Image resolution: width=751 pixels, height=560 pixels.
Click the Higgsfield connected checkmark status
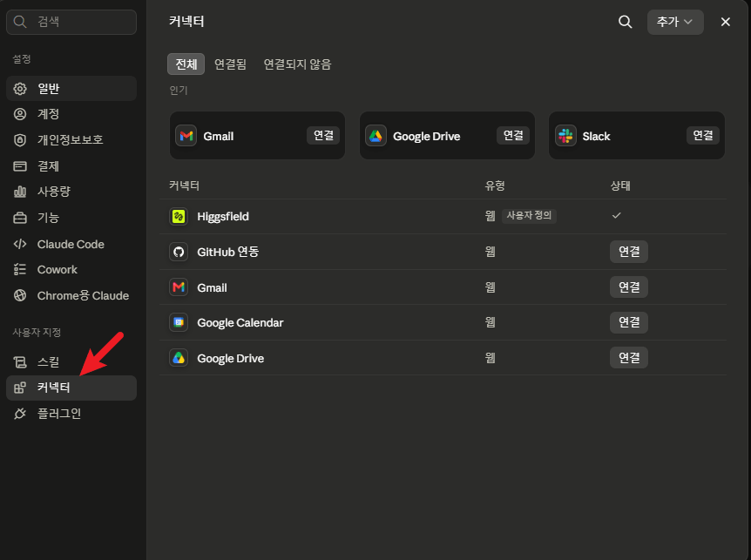coord(617,215)
